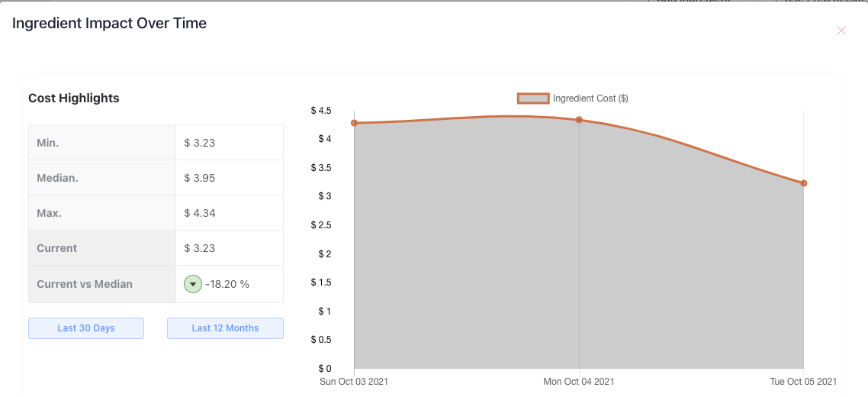Viewport: 868px width, 397px height.
Task: Click the Tue Oct 05 2021 axis label
Action: (802, 381)
